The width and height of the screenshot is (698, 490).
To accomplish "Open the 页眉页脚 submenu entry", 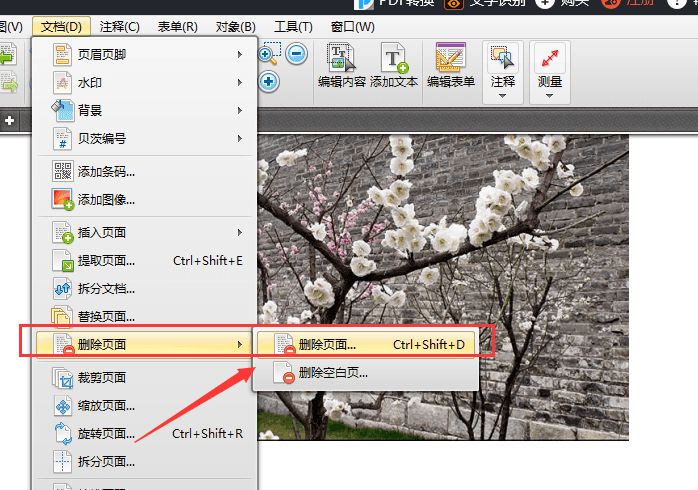I will coord(145,54).
